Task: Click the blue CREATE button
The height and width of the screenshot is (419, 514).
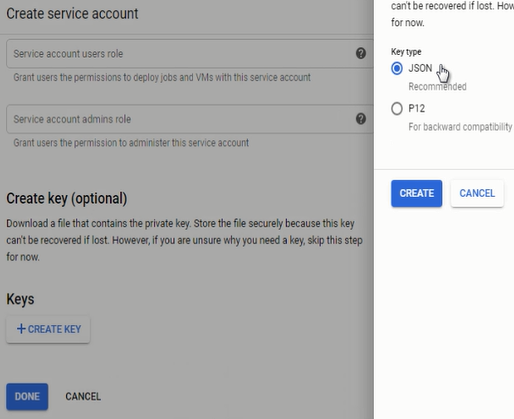Action: 416,193
